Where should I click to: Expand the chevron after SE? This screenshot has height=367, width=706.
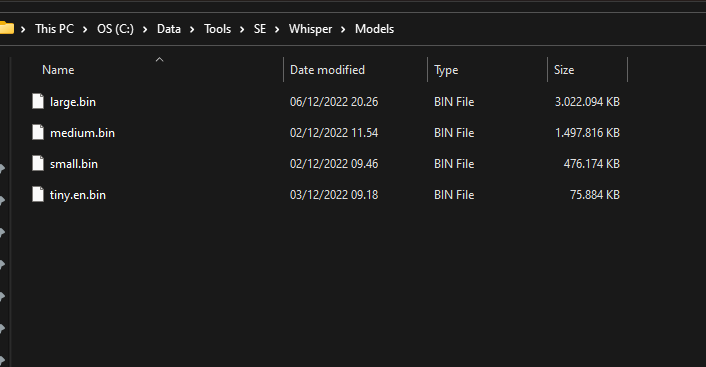[x=277, y=29]
